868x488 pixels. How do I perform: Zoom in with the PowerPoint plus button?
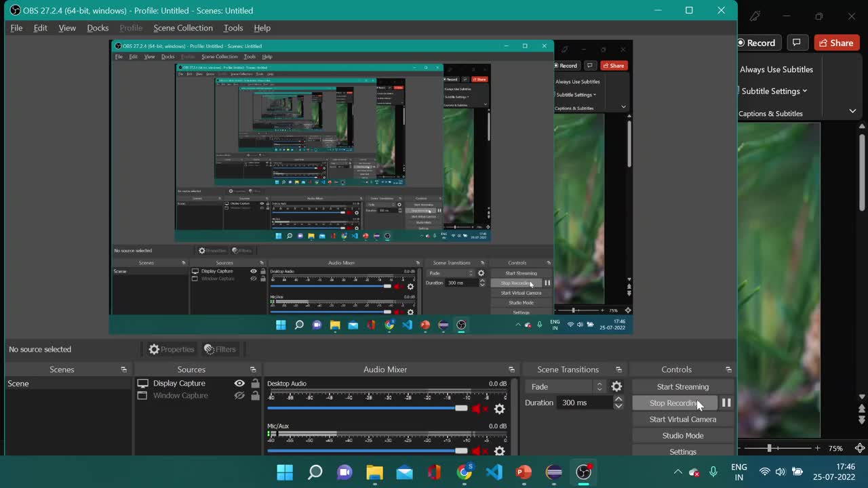pos(817,448)
